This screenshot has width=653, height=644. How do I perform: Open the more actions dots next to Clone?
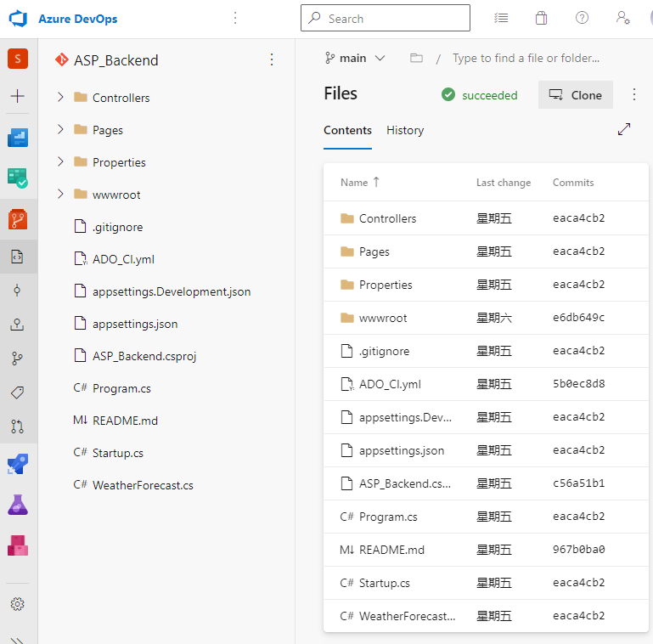(633, 94)
